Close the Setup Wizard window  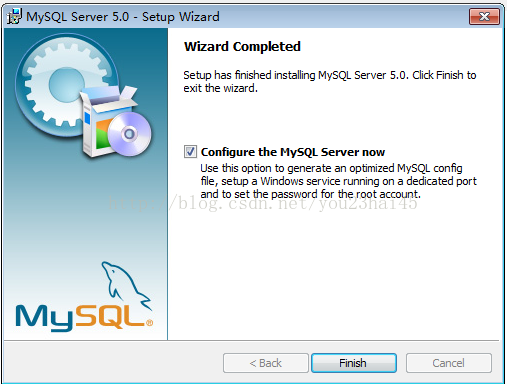[x=484, y=17]
